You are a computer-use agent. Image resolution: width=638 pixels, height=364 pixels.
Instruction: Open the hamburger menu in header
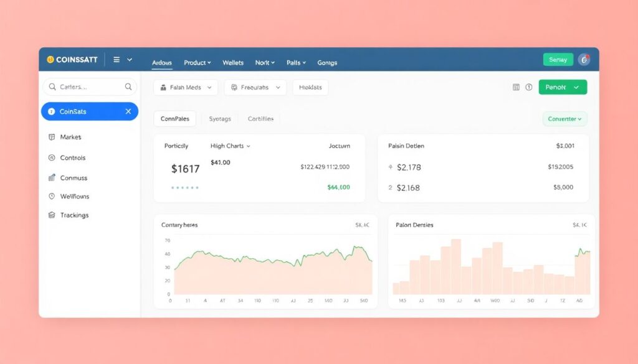[x=117, y=60]
